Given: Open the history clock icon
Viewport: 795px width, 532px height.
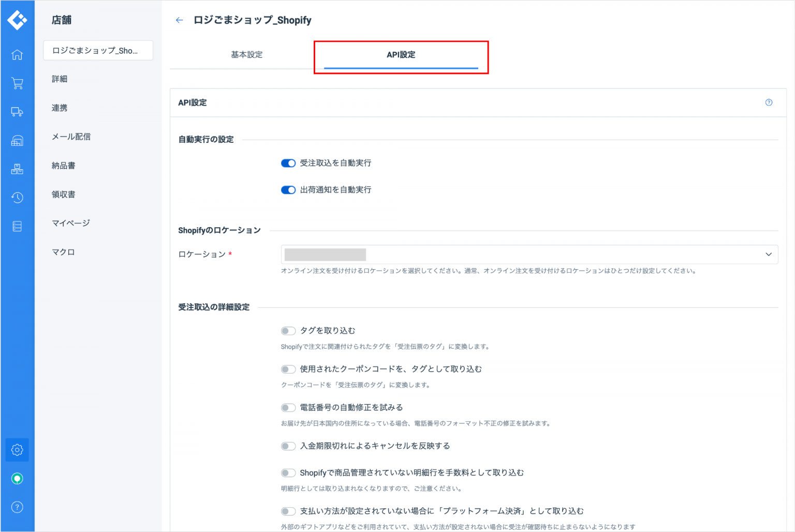Looking at the screenshot, I should [17, 197].
